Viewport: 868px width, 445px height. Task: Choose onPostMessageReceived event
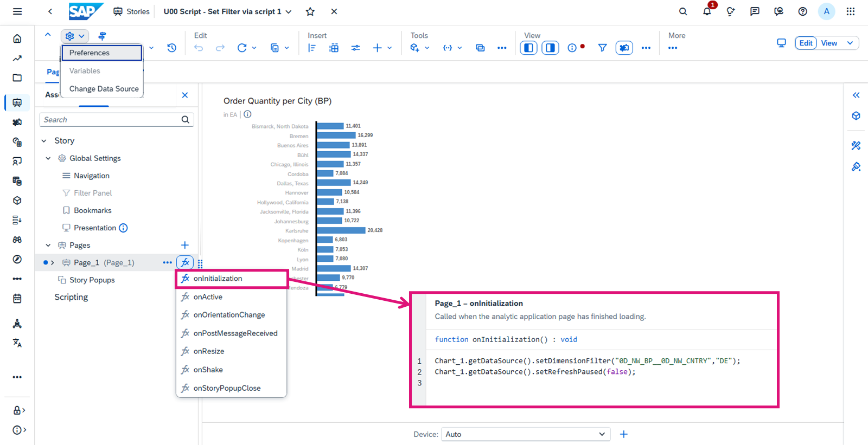coord(231,333)
